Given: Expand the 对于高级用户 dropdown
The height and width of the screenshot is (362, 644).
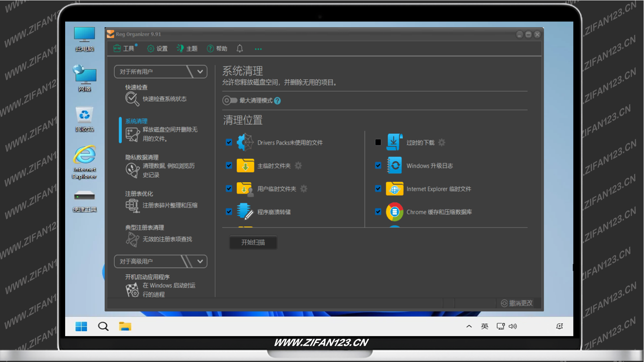Looking at the screenshot, I should point(161,261).
